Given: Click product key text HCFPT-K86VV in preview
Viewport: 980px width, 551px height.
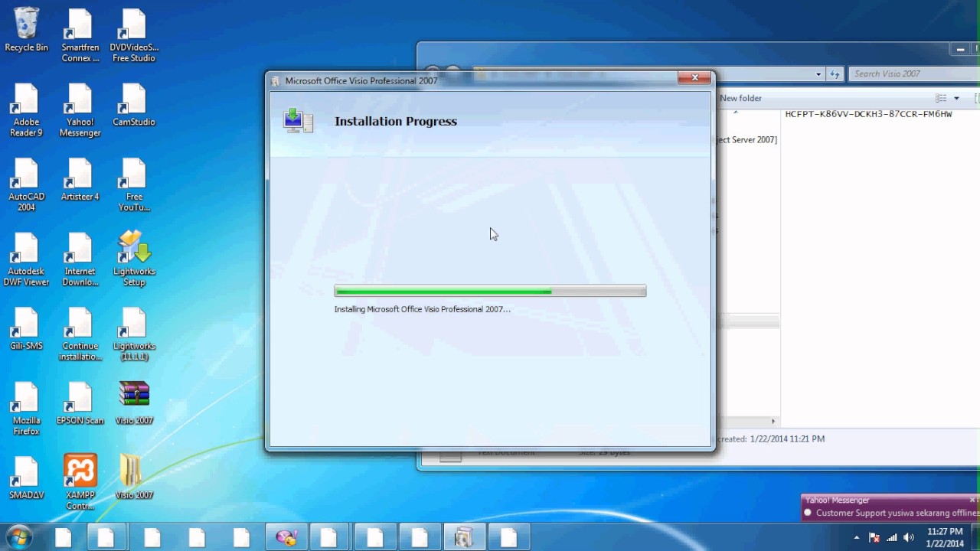Looking at the screenshot, I should click(868, 114).
